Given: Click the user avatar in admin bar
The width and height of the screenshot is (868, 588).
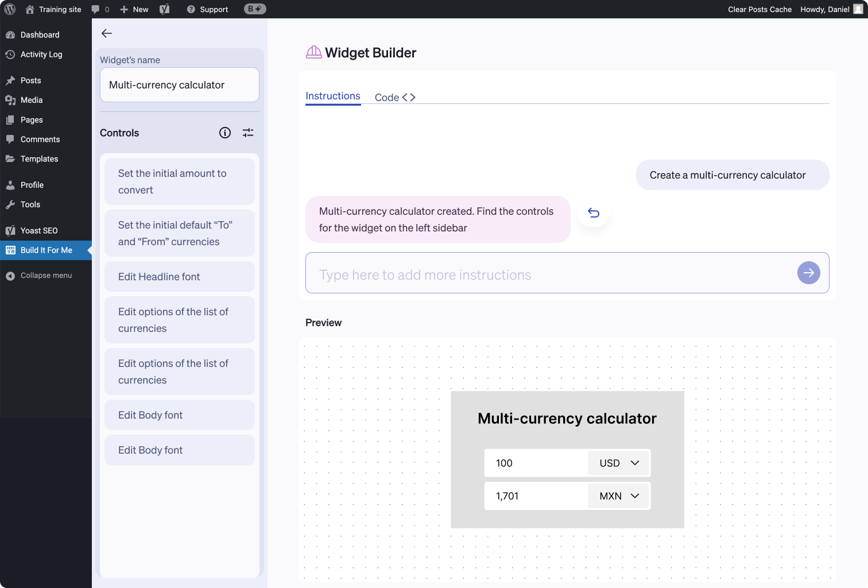Looking at the screenshot, I should (x=858, y=9).
